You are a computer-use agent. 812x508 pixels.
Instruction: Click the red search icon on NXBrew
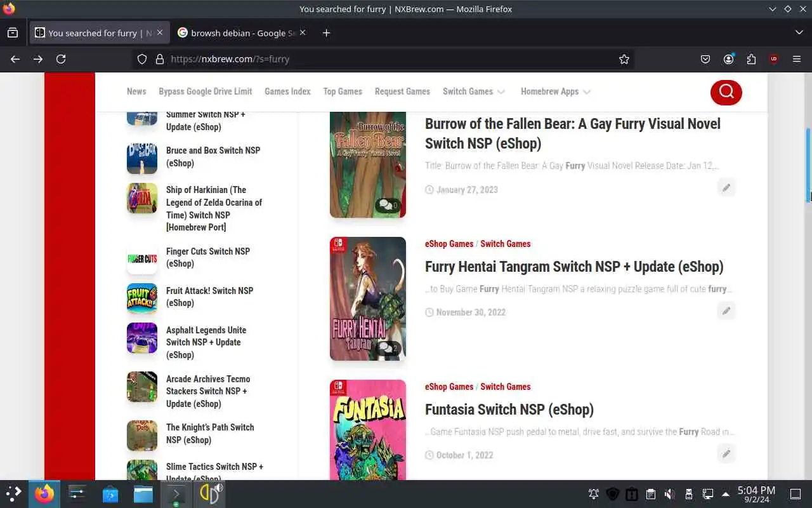[x=726, y=92]
